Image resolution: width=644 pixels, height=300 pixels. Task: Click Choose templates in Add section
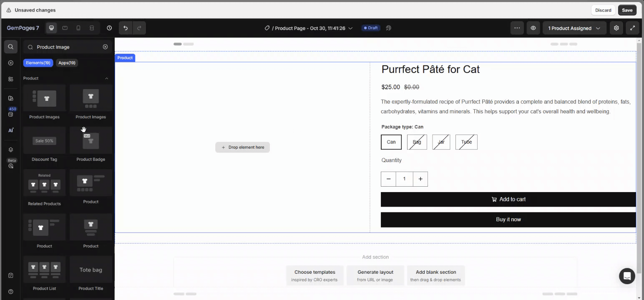(x=314, y=275)
